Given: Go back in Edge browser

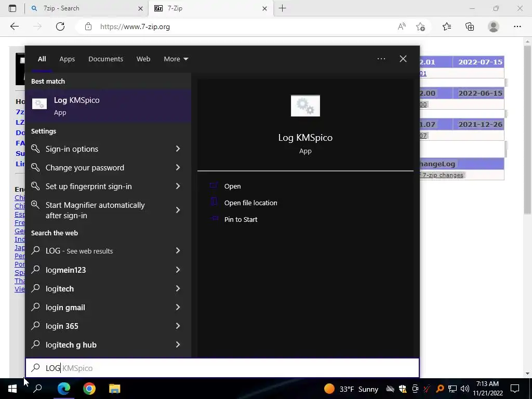Looking at the screenshot, I should 14,26.
